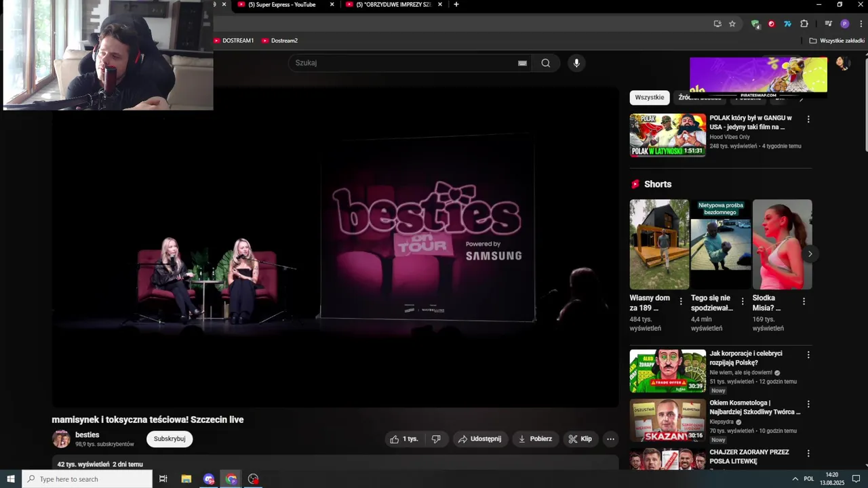
Task: Open options for Okiem Kosmetologa video
Action: click(x=808, y=404)
